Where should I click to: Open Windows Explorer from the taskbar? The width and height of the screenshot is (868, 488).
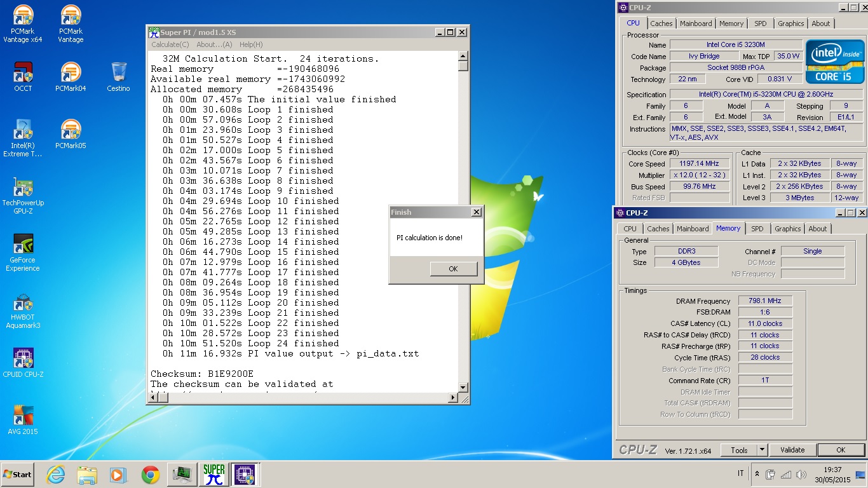coord(87,475)
